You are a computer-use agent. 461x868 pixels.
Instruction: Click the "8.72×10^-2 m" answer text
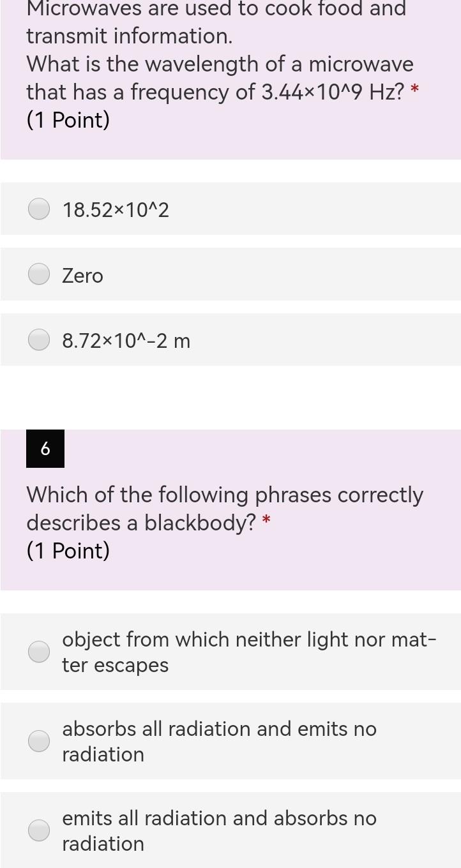126,341
